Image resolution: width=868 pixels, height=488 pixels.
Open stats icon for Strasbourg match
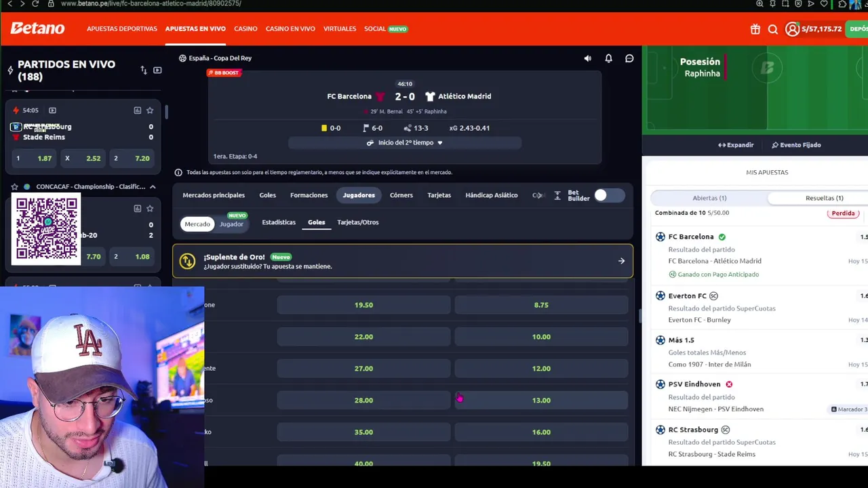pyautogui.click(x=138, y=110)
